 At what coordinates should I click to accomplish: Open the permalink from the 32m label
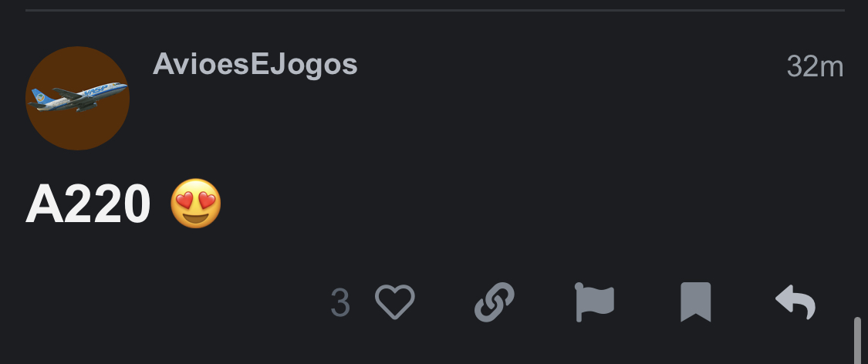815,66
